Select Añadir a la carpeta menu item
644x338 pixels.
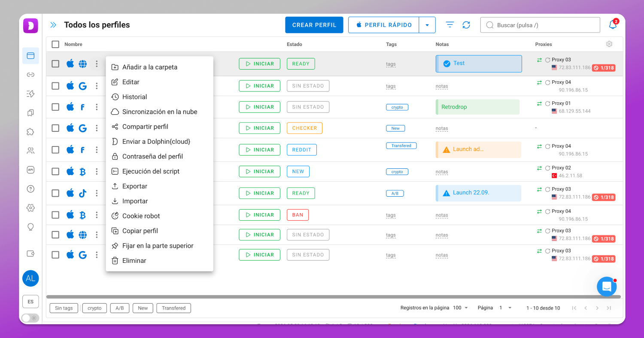coord(159,67)
